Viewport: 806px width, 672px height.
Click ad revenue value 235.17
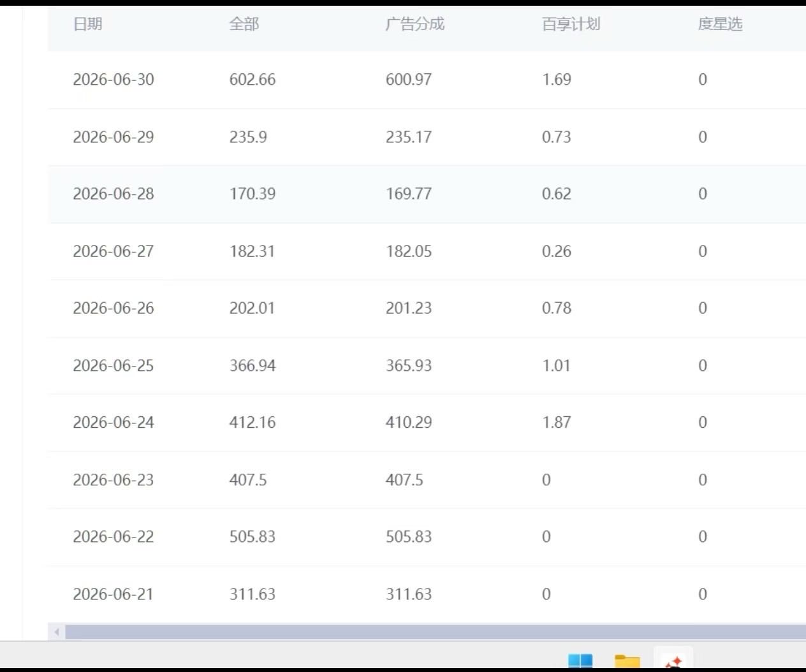[409, 137]
